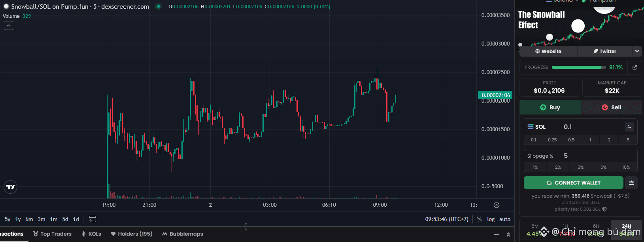
Task: Edit the SOL amount field showing 0.1
Action: click(x=591, y=127)
